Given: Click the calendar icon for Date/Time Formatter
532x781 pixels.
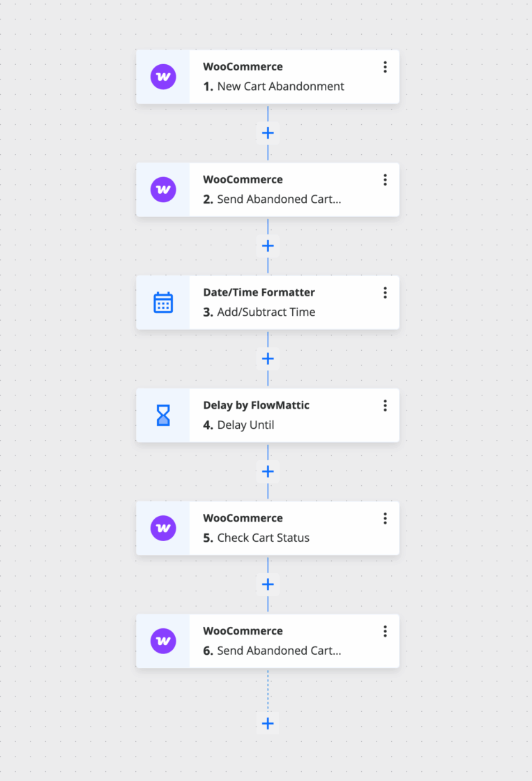Looking at the screenshot, I should [163, 303].
